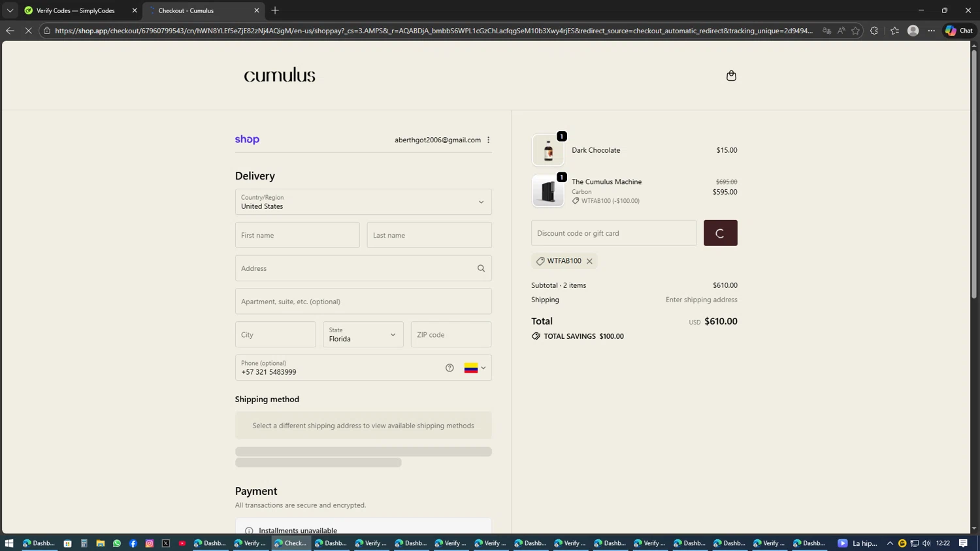Click the Apartment, suite field
980x551 pixels.
(x=363, y=302)
